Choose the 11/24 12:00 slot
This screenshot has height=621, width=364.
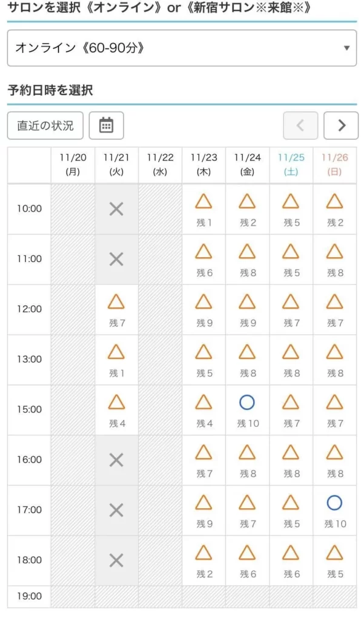pyautogui.click(x=247, y=309)
